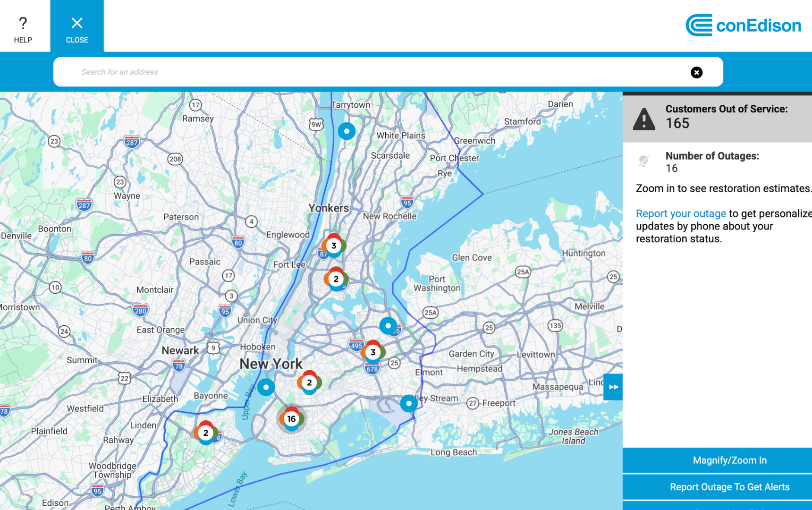Click the outage marker above I-495 in Queens
The image size is (812, 510).
pyautogui.click(x=388, y=326)
